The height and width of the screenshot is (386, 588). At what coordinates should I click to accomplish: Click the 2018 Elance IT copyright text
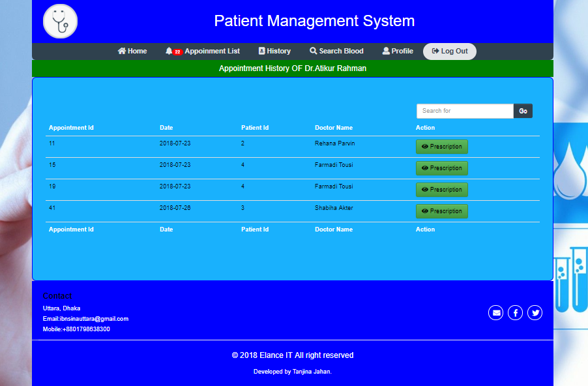293,355
